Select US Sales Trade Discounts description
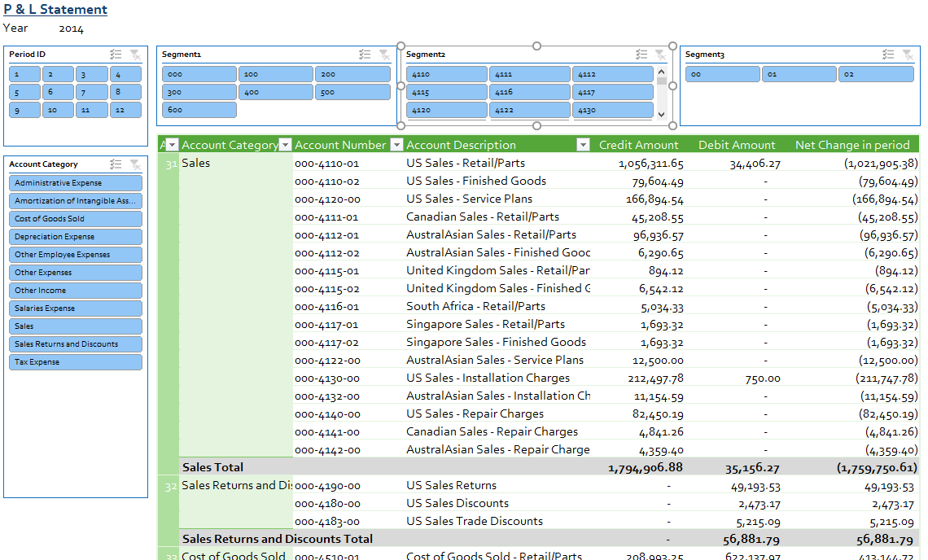928x560 pixels. 475,521
